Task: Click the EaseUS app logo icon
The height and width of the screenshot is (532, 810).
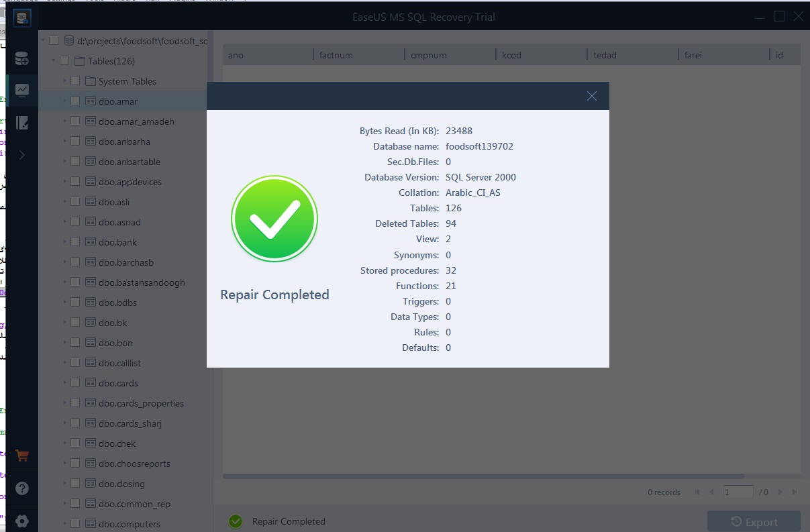Action: [21, 17]
